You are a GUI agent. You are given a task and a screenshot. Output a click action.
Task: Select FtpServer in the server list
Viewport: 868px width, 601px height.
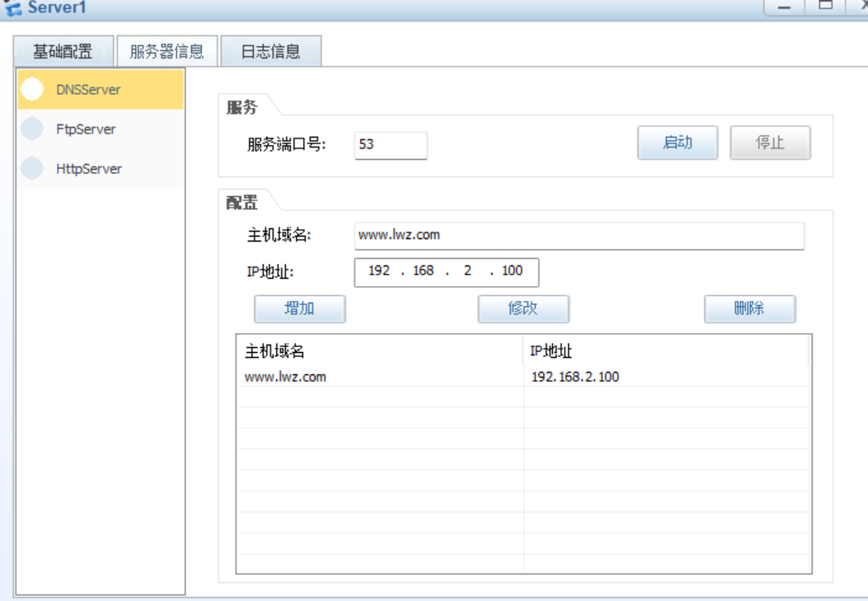coord(101,129)
